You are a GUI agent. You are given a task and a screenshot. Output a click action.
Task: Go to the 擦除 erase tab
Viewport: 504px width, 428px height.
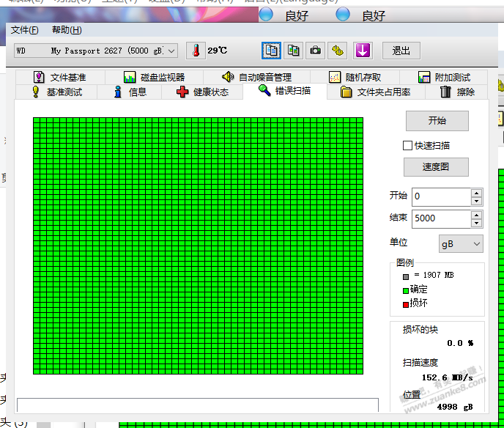(458, 92)
